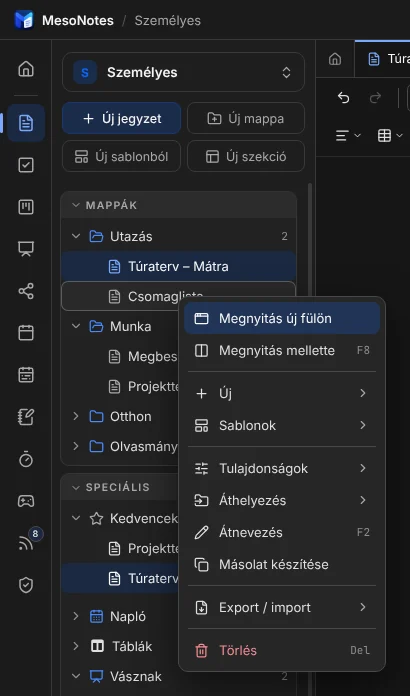The height and width of the screenshot is (696, 410).
Task: Click the Undo arrow in the editor toolbar
Action: point(343,98)
